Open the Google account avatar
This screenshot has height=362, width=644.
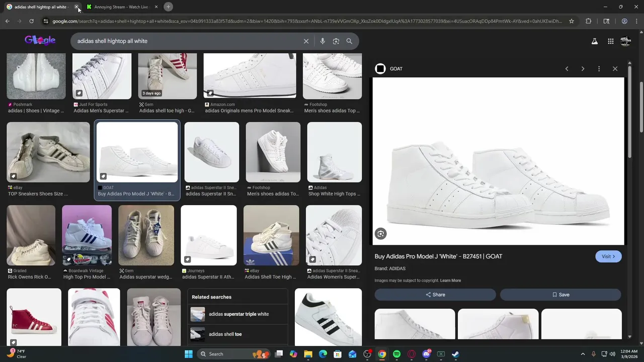(625, 41)
